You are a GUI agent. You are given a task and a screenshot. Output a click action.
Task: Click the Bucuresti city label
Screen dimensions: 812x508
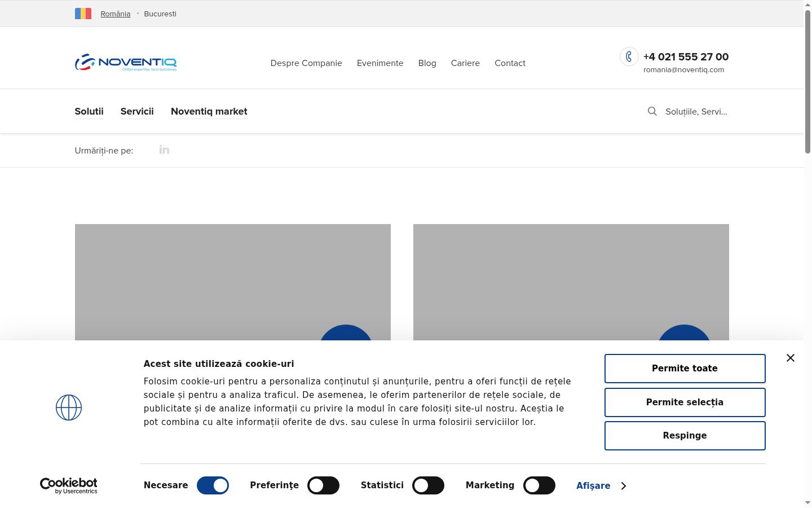160,14
